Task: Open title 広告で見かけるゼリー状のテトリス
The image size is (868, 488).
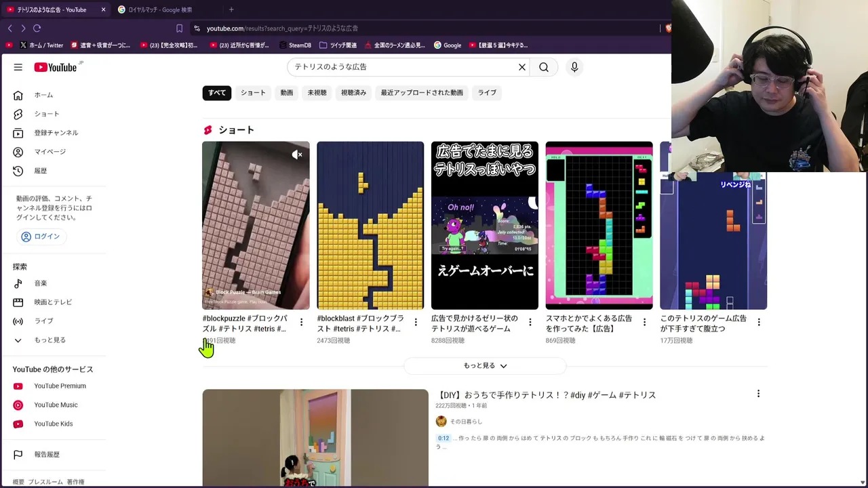Action: pos(475,323)
